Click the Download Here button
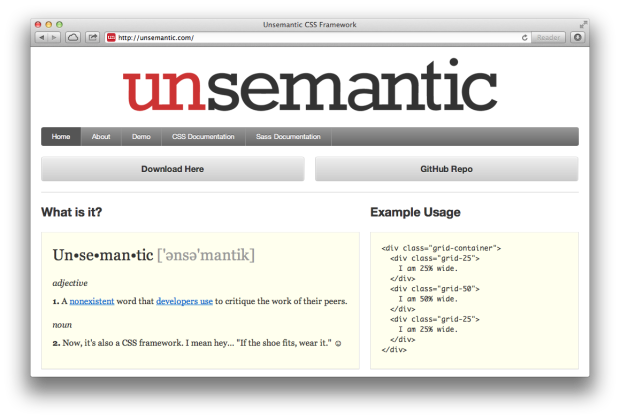This screenshot has height=419, width=620. pos(173,169)
